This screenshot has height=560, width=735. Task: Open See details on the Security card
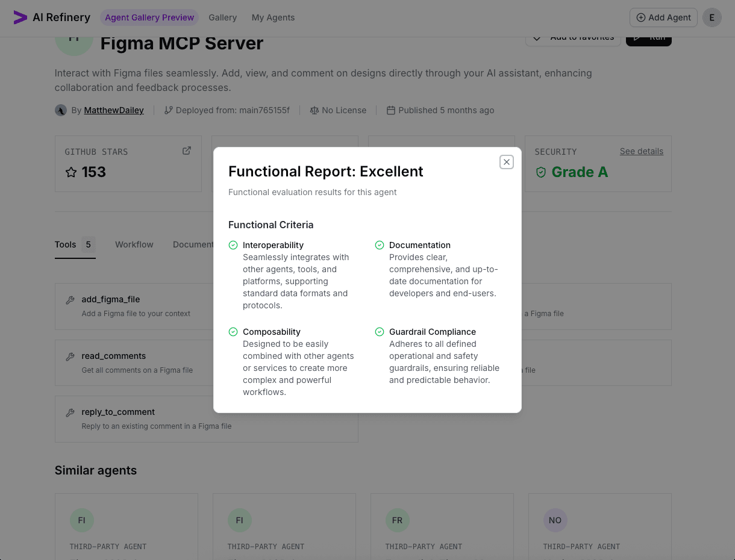pyautogui.click(x=641, y=151)
